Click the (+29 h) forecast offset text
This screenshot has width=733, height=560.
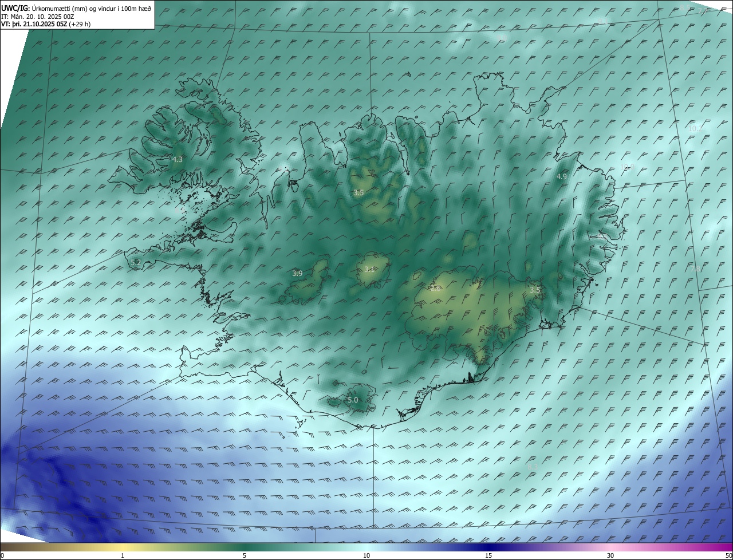(x=79, y=24)
